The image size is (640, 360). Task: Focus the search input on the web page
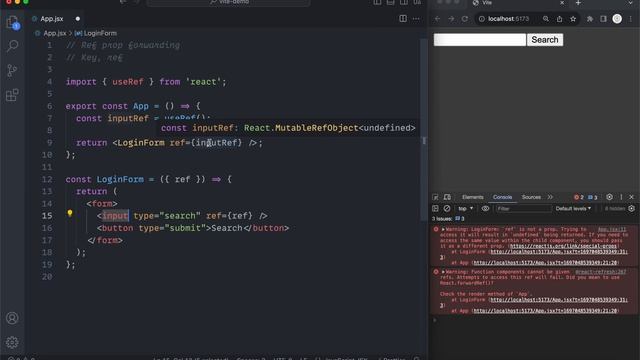point(480,40)
